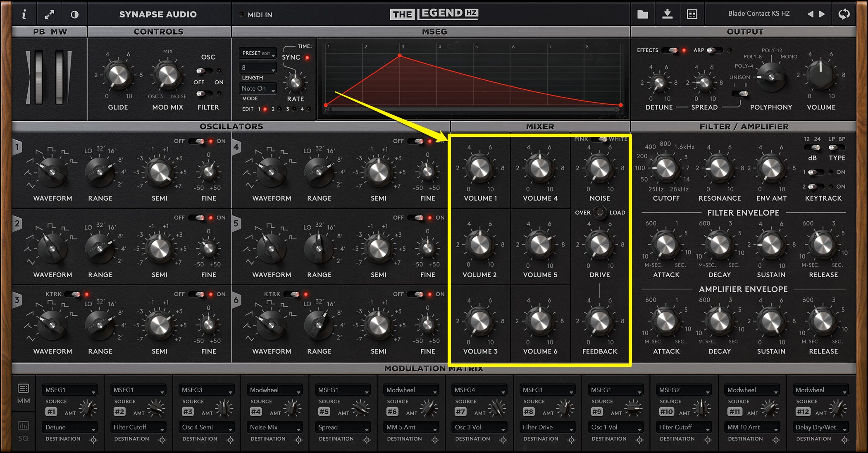
Task: Click the Osc 4 Semi destination crosshair
Action: tap(230, 440)
